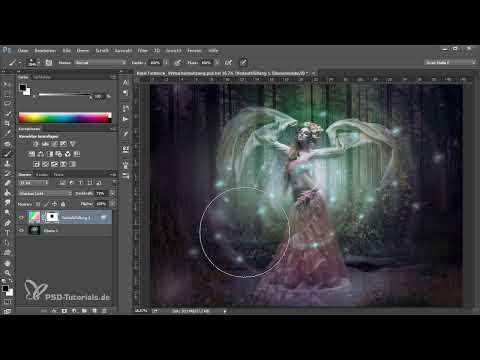The width and height of the screenshot is (480, 360).
Task: Select the Farbnachführung layer name
Action: tap(76, 218)
